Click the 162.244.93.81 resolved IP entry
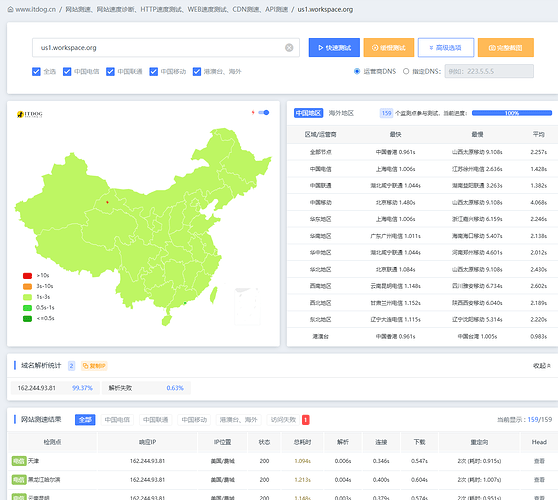The width and height of the screenshot is (558, 500). [x=37, y=388]
